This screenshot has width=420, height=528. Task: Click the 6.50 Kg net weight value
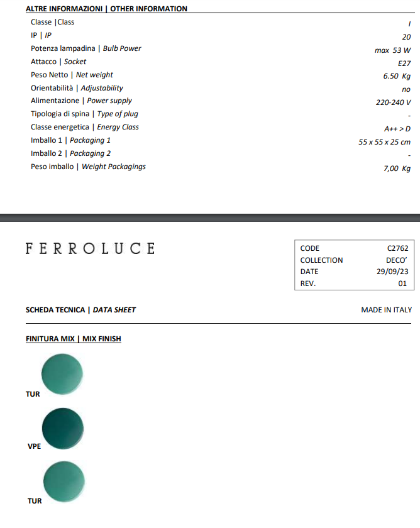(x=397, y=76)
